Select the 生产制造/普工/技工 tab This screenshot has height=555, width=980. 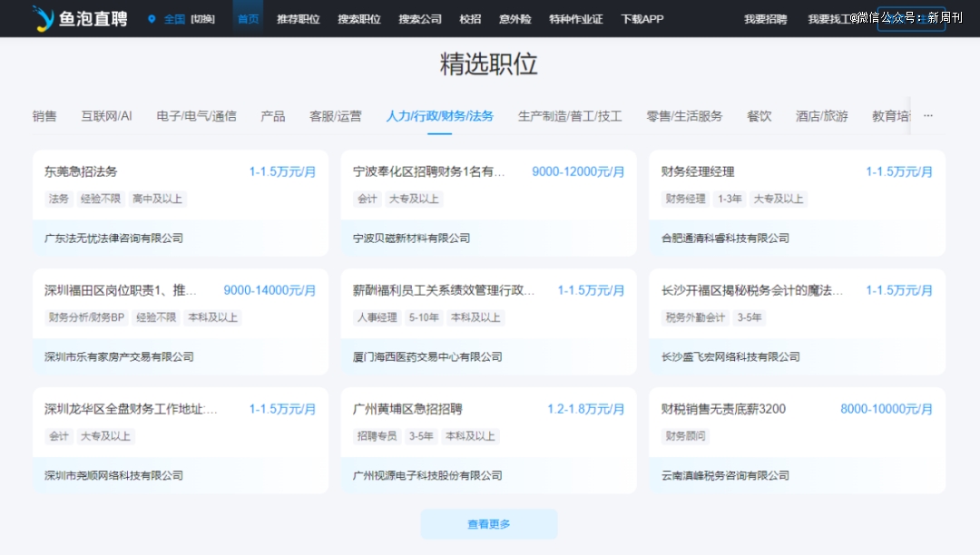(x=570, y=116)
